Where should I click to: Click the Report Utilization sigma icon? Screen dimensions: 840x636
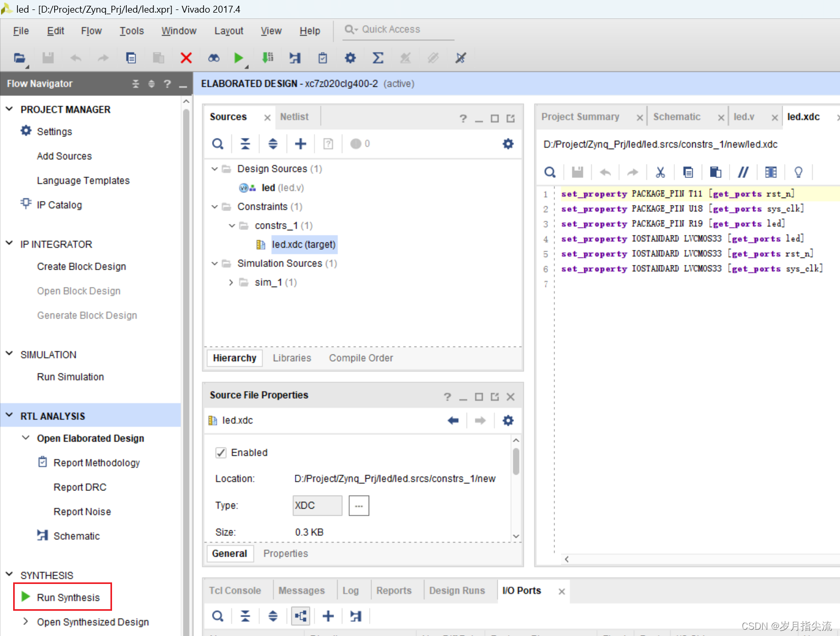point(378,58)
